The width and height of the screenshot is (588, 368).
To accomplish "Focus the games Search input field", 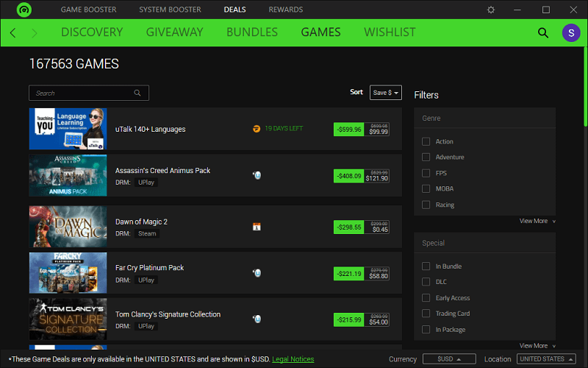I will point(89,93).
